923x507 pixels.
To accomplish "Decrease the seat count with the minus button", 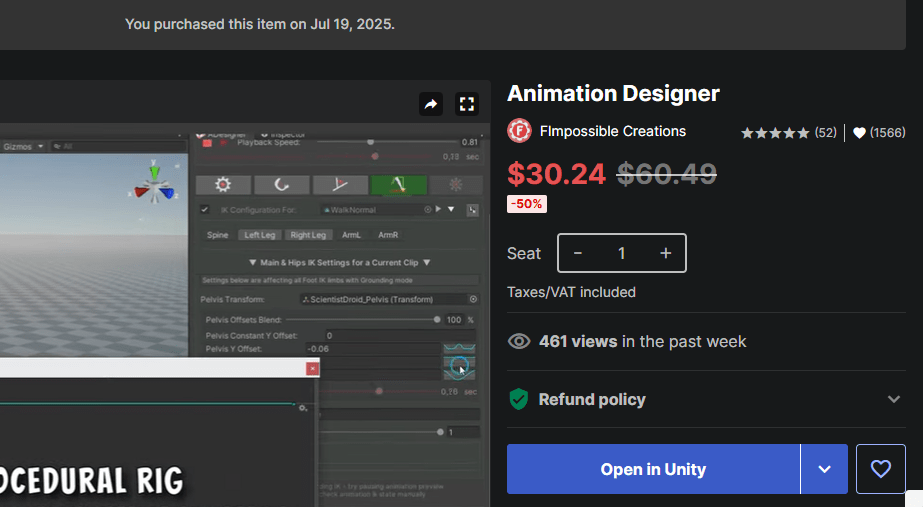I will (578, 253).
